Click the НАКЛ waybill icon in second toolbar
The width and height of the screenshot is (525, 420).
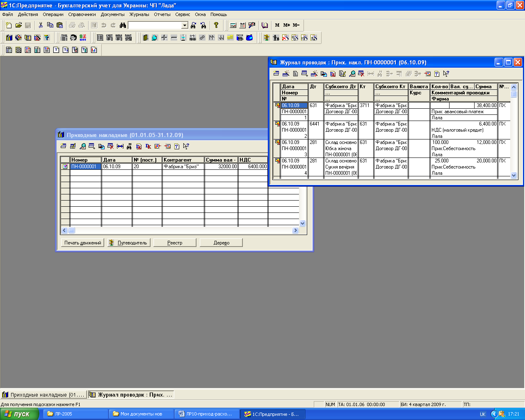click(x=119, y=37)
